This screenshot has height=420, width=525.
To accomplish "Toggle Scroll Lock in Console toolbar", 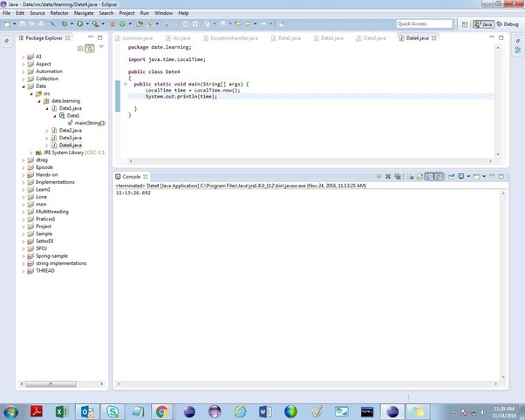I will tap(419, 176).
